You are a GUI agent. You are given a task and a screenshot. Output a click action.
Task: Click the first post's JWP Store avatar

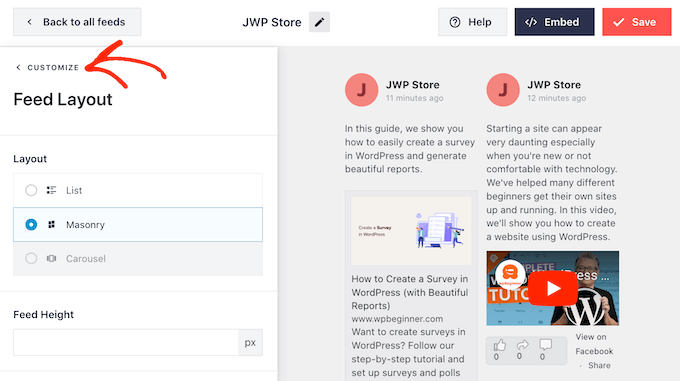pos(361,90)
